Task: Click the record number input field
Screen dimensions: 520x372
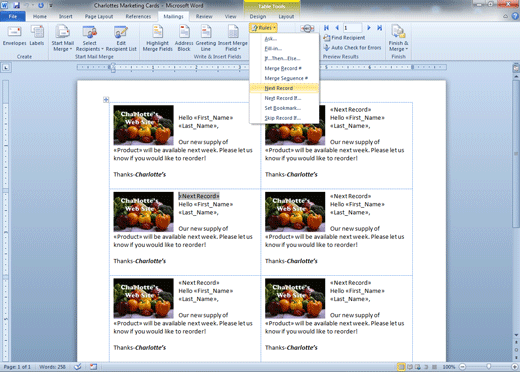Action: point(352,28)
